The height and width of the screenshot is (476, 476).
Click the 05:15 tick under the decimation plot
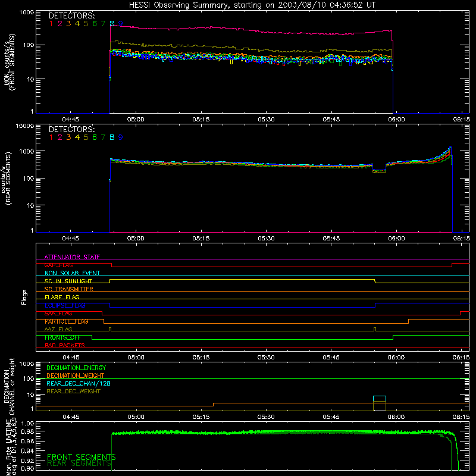coord(201,417)
